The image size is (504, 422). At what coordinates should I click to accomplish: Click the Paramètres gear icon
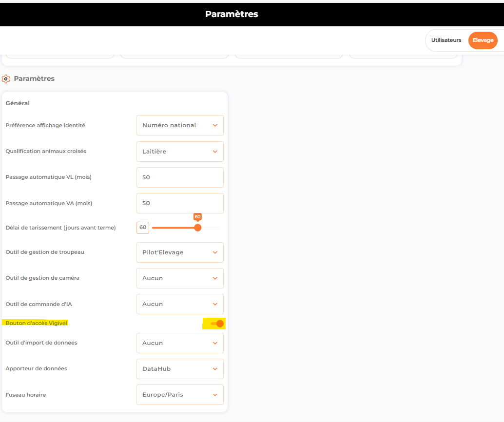pos(6,79)
